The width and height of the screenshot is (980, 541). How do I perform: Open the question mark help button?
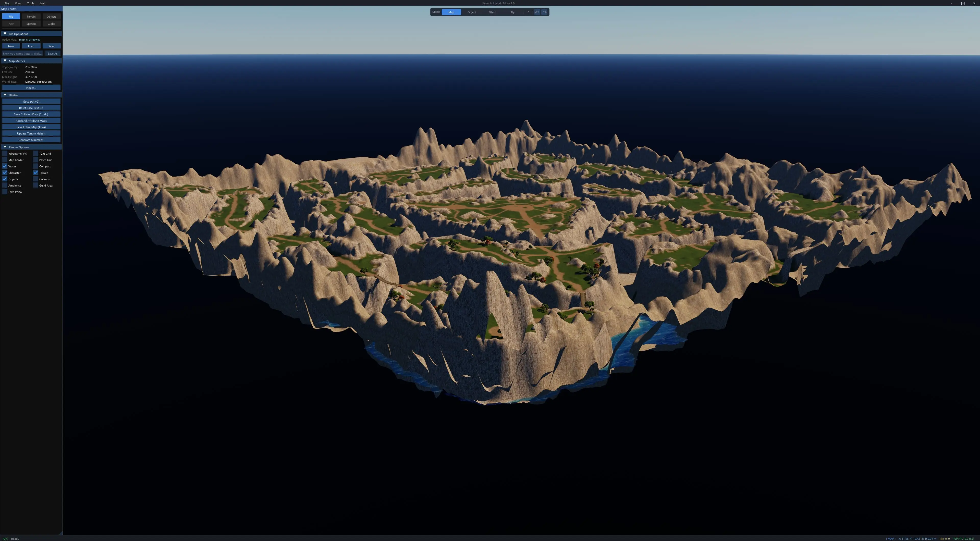528,12
